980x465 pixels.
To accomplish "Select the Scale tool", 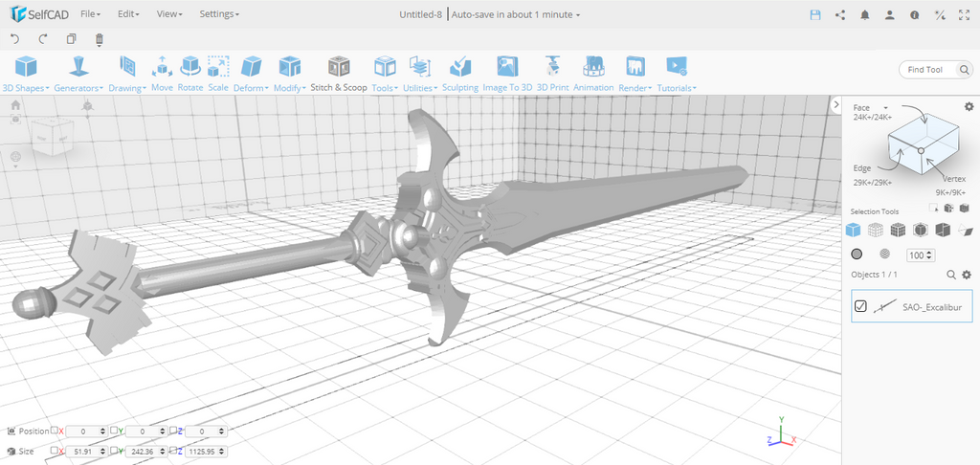I will pyautogui.click(x=218, y=74).
